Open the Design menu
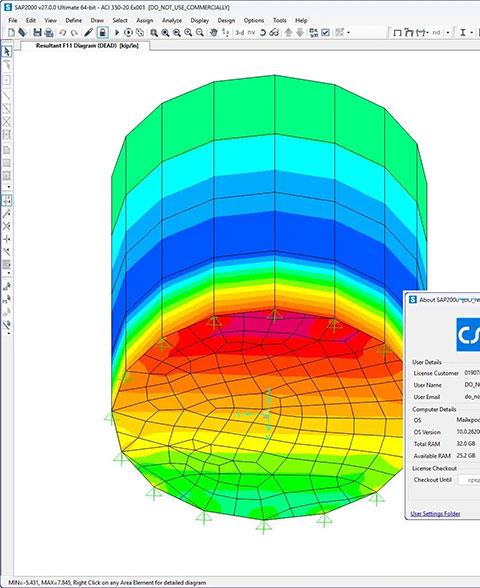The width and height of the screenshot is (480, 588). [x=226, y=20]
